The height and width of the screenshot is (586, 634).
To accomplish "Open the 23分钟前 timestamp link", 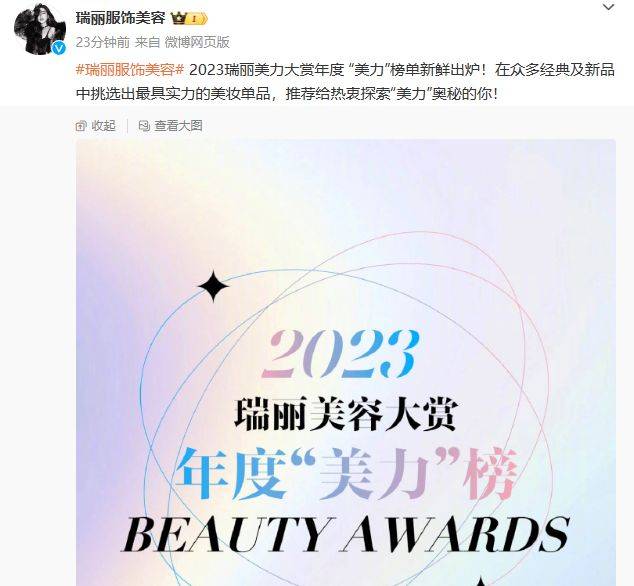I will [103, 42].
